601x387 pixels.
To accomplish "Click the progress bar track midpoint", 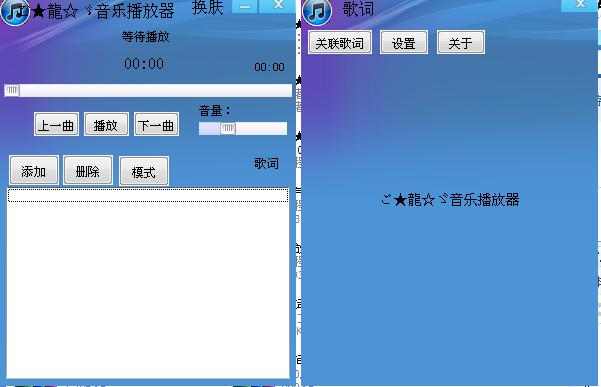I will point(148,90).
